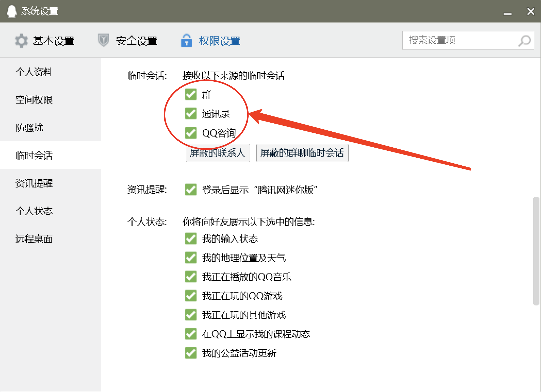This screenshot has width=541, height=392.
Task: Uncheck 我的公益活动更新
Action: (191, 353)
